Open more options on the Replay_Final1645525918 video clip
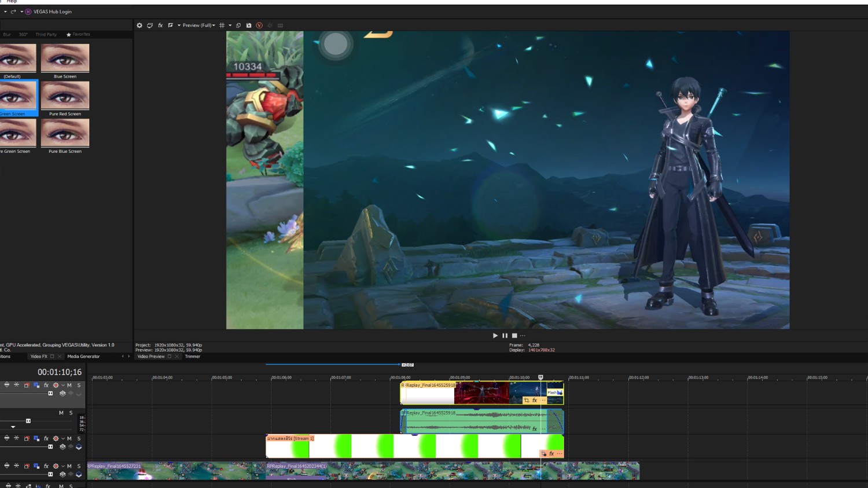Image resolution: width=868 pixels, height=488 pixels. tap(543, 400)
